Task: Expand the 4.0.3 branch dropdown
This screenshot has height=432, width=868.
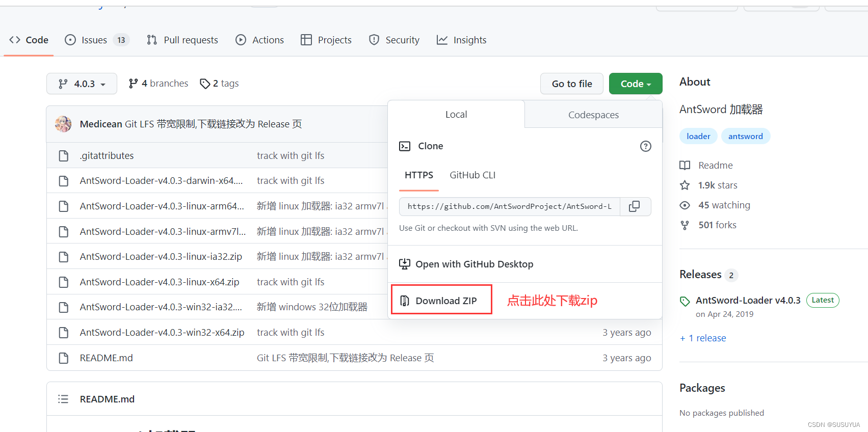Action: tap(82, 84)
